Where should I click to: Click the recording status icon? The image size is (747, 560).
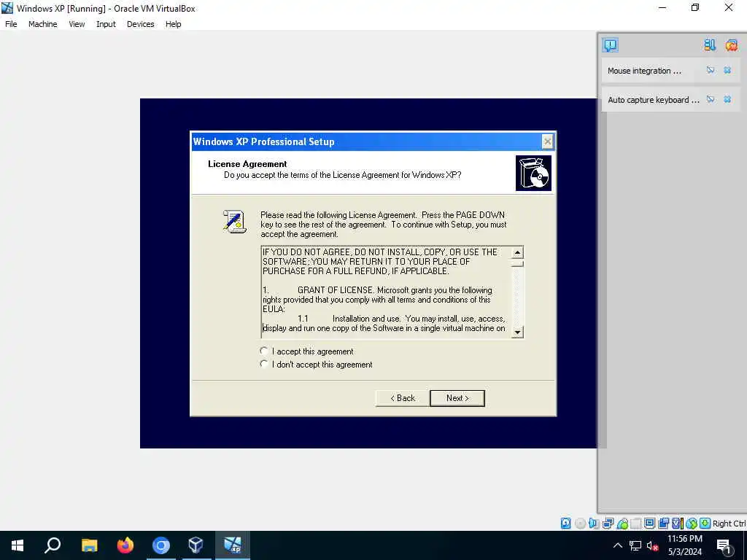click(x=663, y=524)
